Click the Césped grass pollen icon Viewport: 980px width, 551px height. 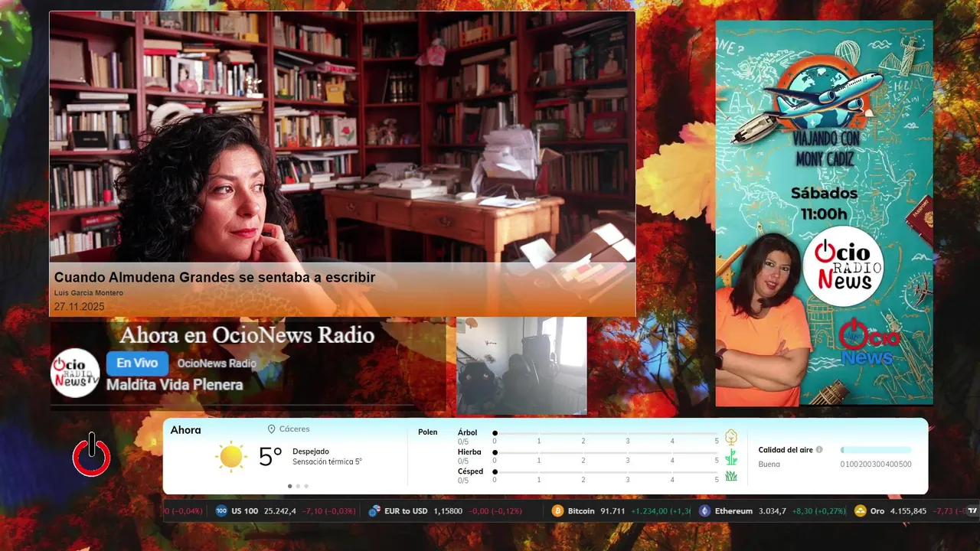click(x=731, y=475)
